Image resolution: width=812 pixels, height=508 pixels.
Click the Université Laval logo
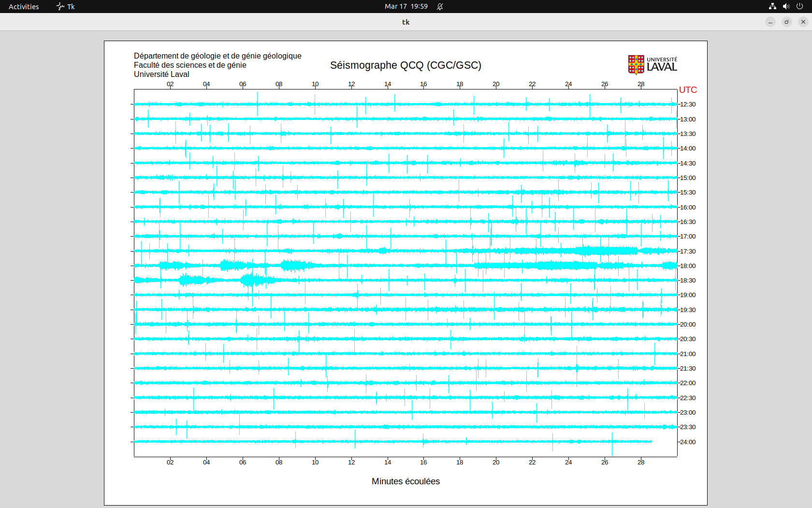click(x=652, y=65)
